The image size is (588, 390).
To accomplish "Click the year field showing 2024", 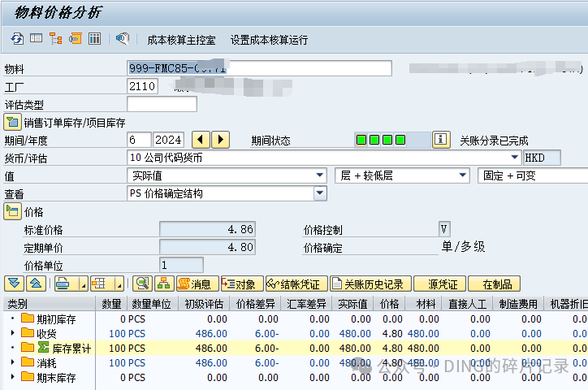I will coord(168,140).
